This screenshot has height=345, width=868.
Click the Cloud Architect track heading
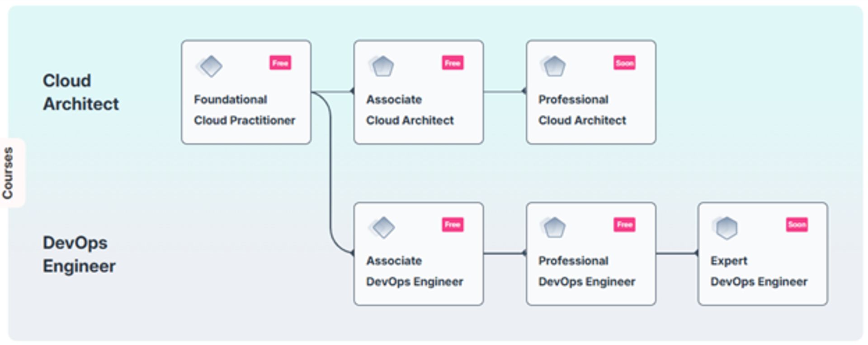point(81,92)
